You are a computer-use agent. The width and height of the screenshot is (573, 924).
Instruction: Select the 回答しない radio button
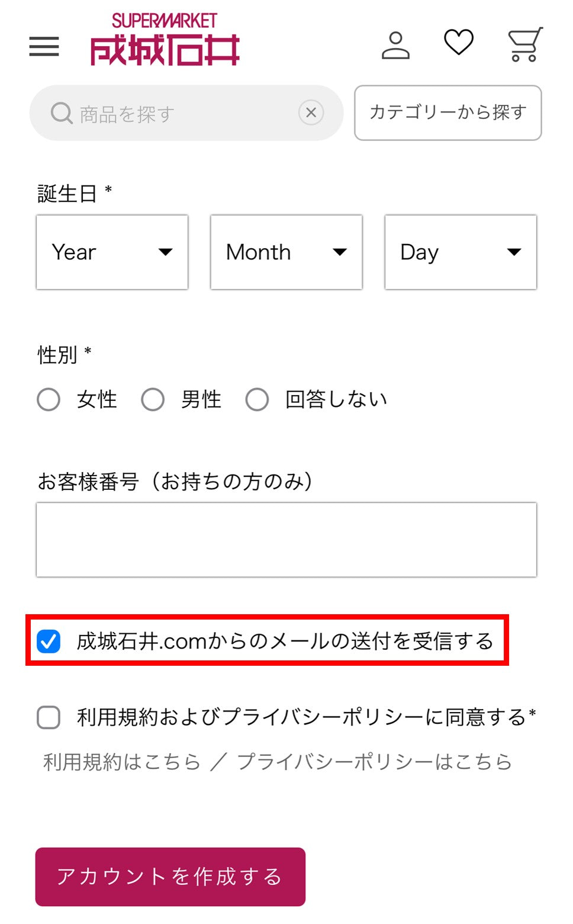(x=257, y=399)
